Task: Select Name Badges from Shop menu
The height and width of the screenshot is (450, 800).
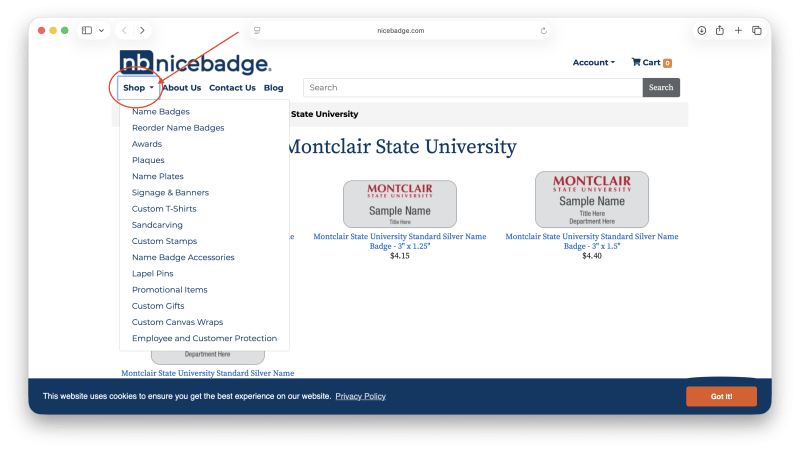Action: (161, 111)
